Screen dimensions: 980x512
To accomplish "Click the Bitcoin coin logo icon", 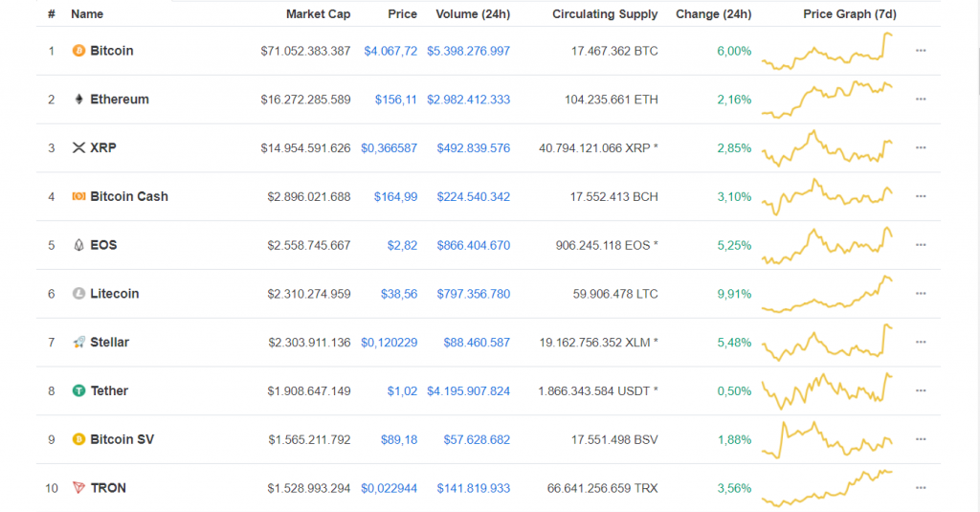I will pyautogui.click(x=78, y=51).
